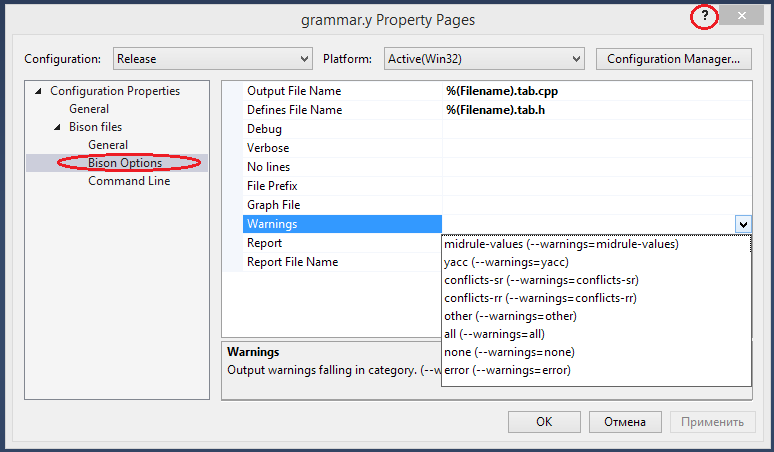Click the Configuration Manager button
This screenshot has width=774, height=452.
673,59
